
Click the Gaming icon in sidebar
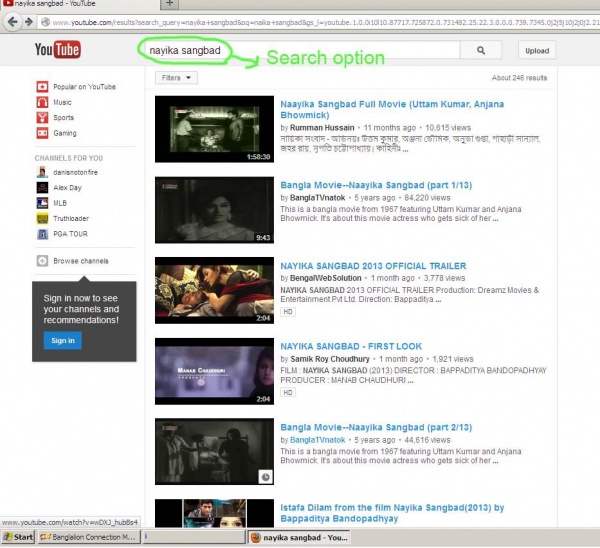42,133
